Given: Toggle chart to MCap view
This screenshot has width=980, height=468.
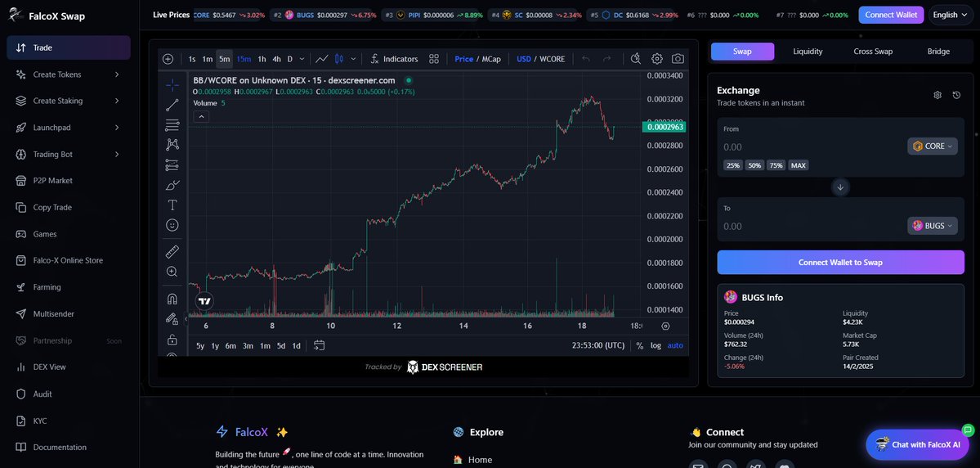Looking at the screenshot, I should point(491,59).
